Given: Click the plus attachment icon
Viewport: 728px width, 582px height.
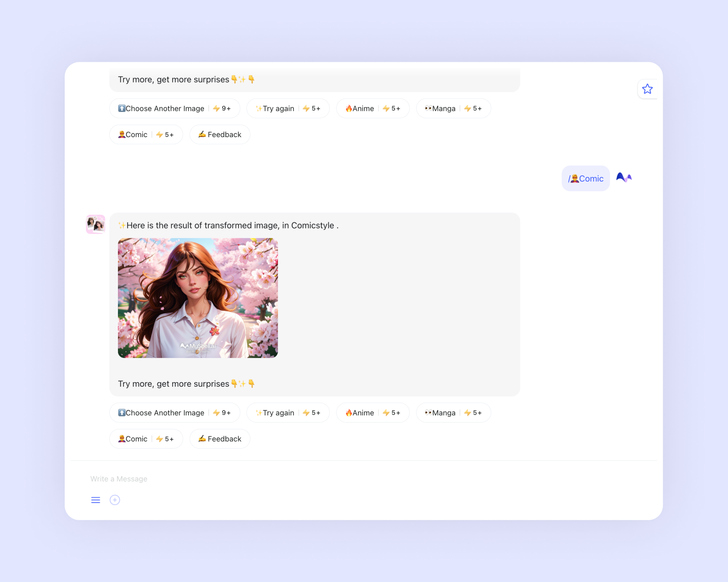Looking at the screenshot, I should 115,500.
